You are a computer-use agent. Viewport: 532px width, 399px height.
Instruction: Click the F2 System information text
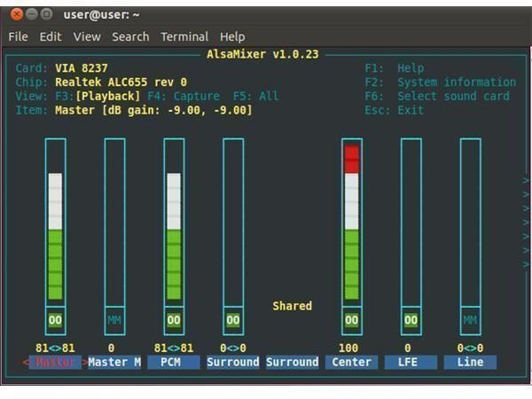(441, 82)
